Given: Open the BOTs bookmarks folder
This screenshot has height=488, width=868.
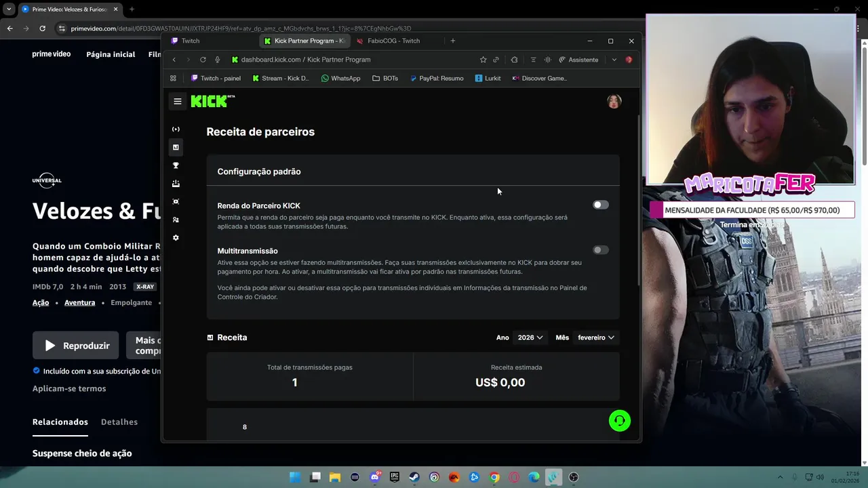Looking at the screenshot, I should coord(385,78).
